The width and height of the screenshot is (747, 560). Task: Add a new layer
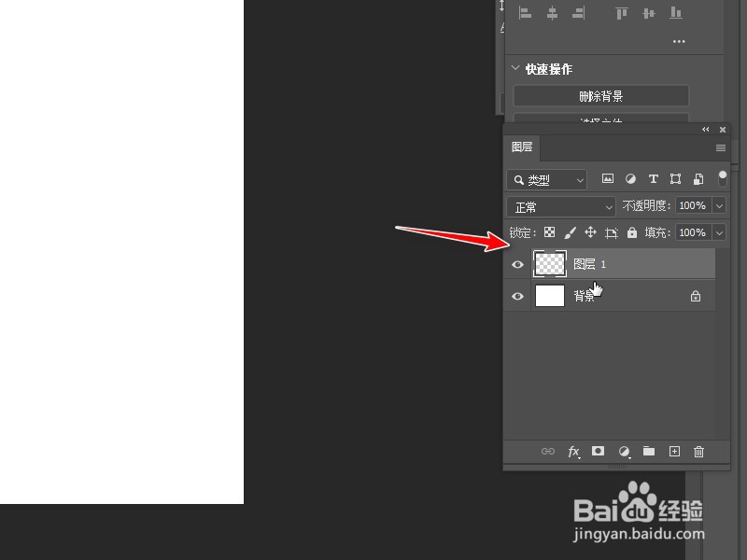[x=674, y=452]
